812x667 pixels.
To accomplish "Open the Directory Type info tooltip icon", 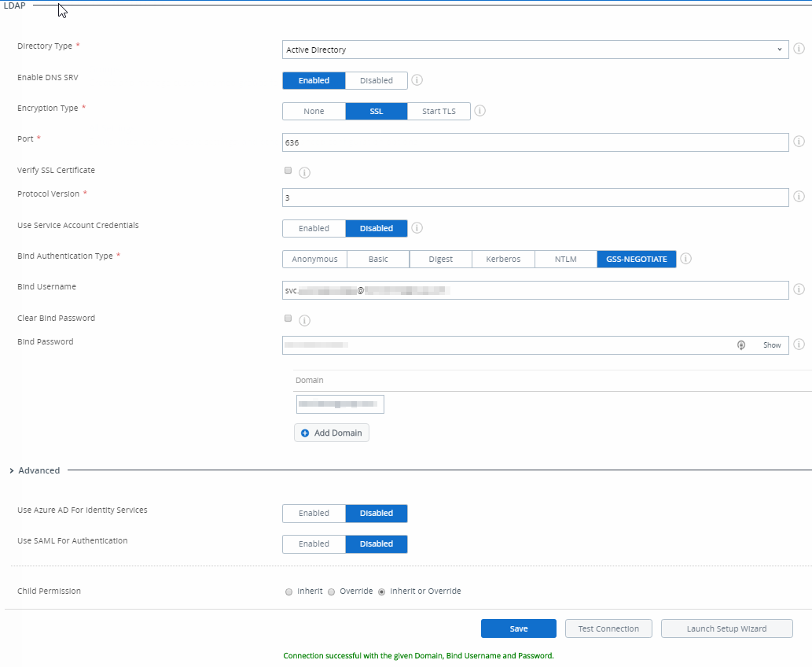I will tap(799, 49).
